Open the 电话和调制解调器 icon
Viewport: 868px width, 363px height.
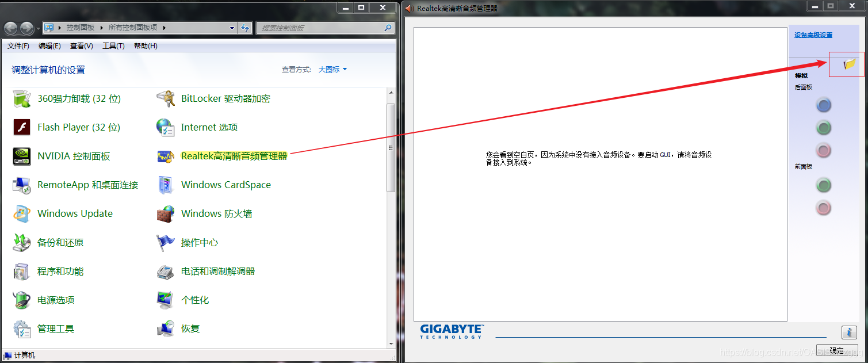tap(166, 271)
